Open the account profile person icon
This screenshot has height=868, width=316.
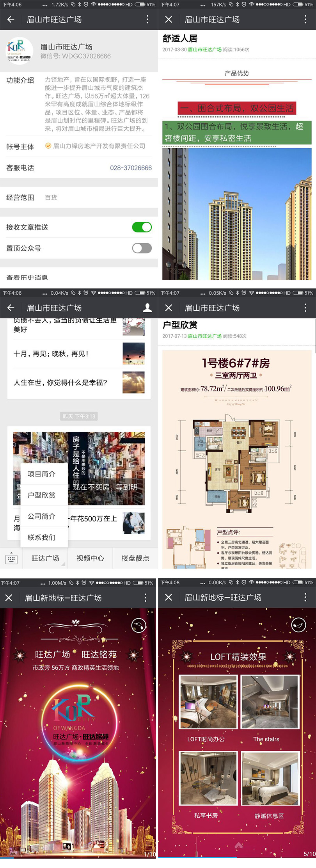tap(147, 308)
